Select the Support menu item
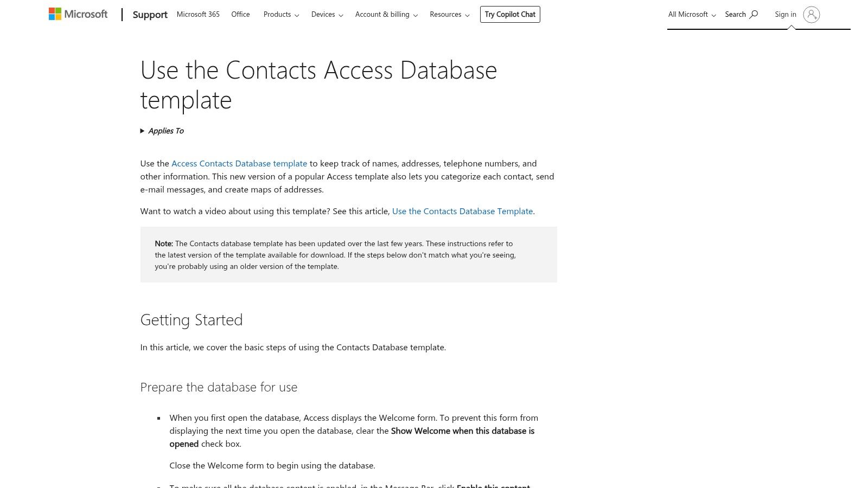The height and width of the screenshot is (488, 868). pyautogui.click(x=150, y=15)
